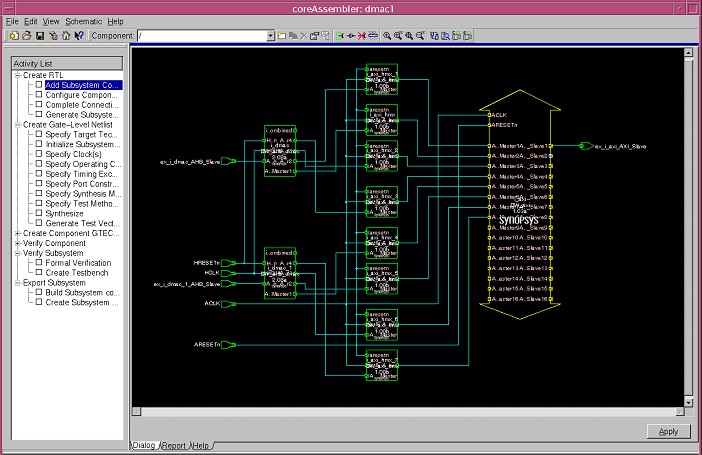This screenshot has width=702, height=455.
Task: Open the Schematic menu
Action: 85,21
